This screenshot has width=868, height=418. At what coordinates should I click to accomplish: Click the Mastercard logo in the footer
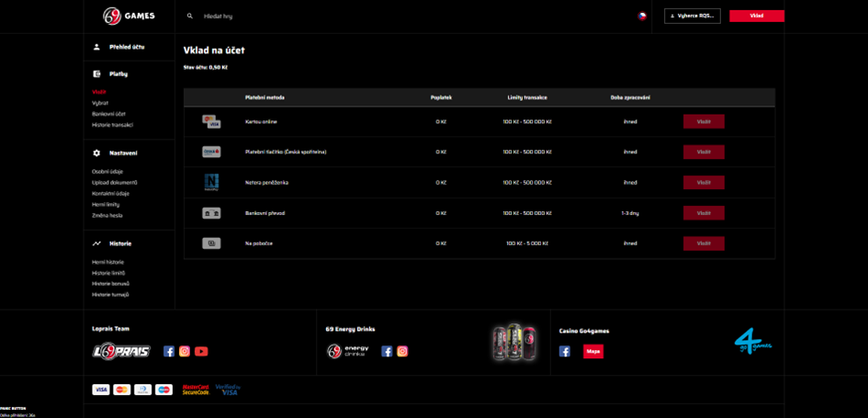tap(122, 390)
